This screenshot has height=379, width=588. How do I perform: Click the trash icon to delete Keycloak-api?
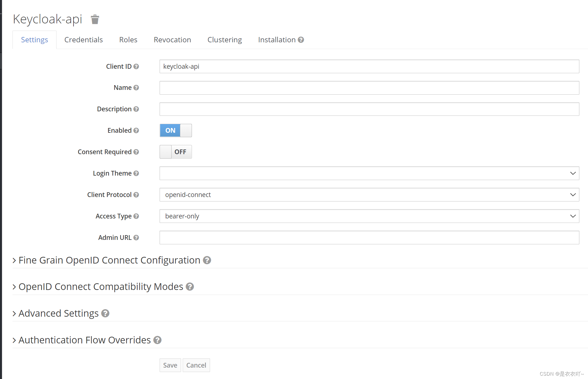point(95,19)
